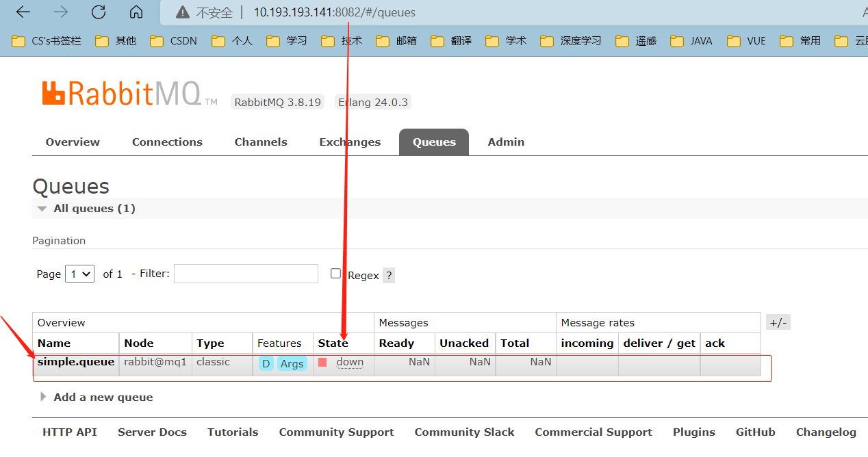Click the red down state indicator square

click(x=322, y=363)
